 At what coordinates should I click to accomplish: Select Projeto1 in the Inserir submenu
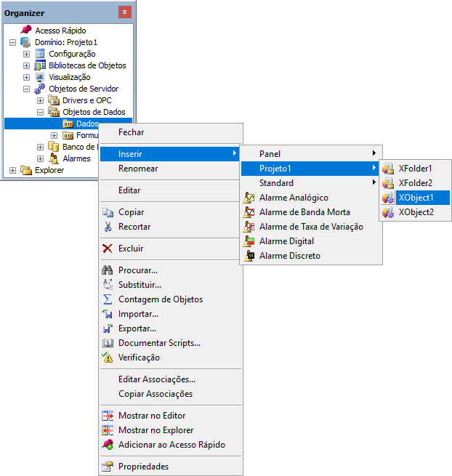pos(310,169)
